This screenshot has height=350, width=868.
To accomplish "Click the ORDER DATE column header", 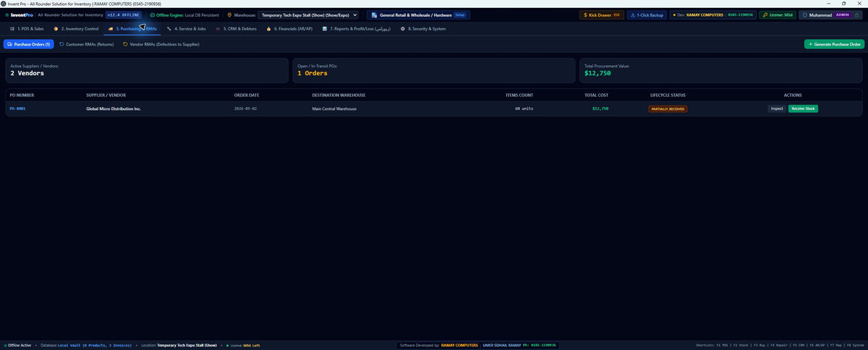I will click(x=247, y=95).
